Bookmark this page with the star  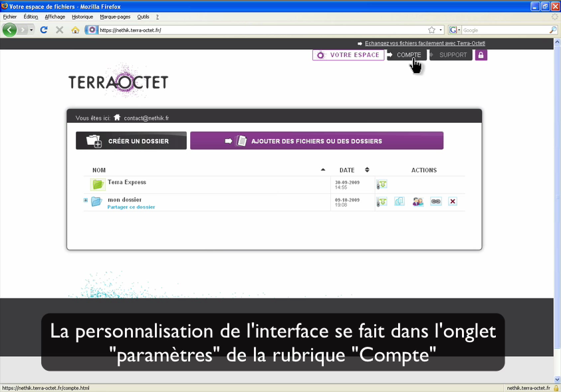point(432,30)
